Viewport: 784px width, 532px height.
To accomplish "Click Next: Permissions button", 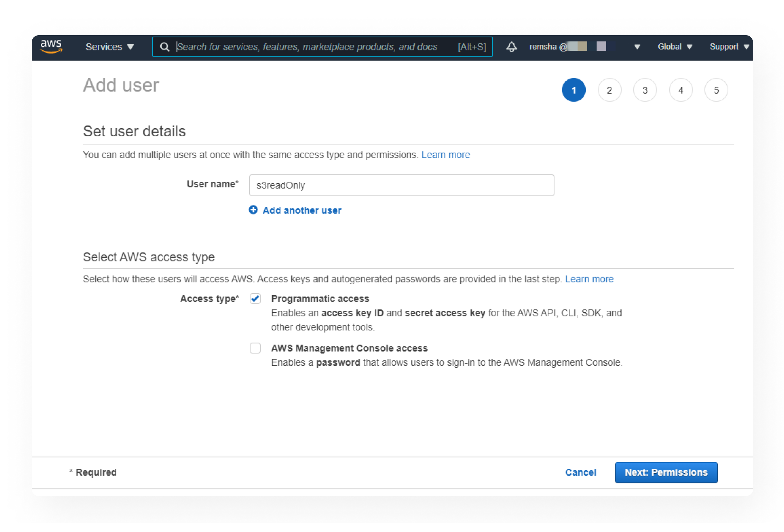I will point(666,472).
